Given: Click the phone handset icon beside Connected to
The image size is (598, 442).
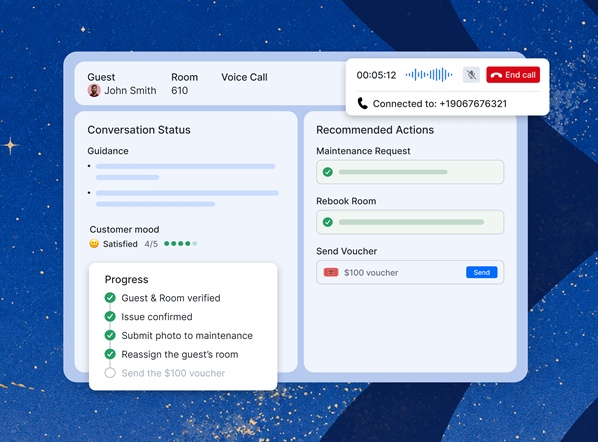Looking at the screenshot, I should click(362, 103).
